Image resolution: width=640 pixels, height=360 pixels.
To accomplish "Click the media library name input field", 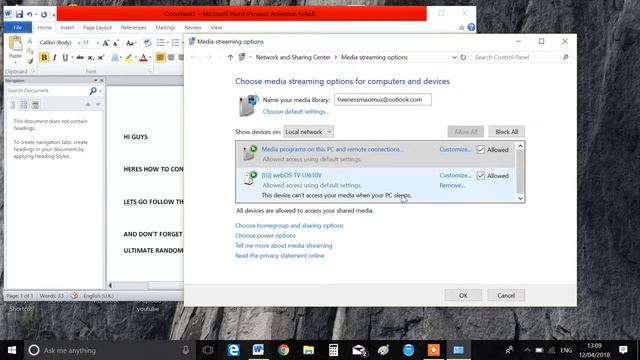I will (x=382, y=100).
